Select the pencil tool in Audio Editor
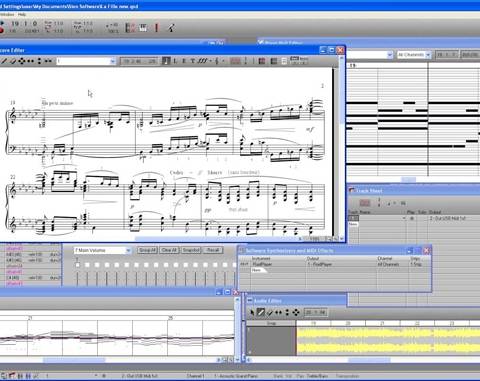This screenshot has width=480, height=381. click(261, 312)
